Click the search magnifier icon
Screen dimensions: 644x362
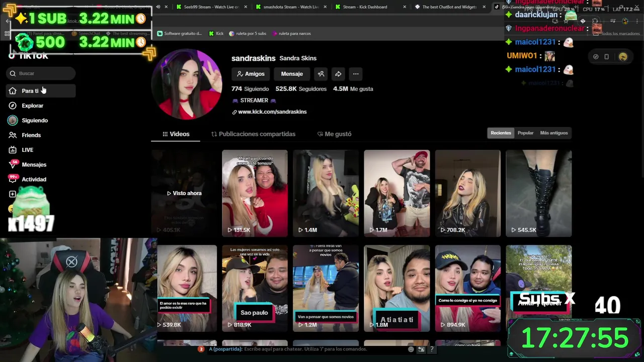13,73
